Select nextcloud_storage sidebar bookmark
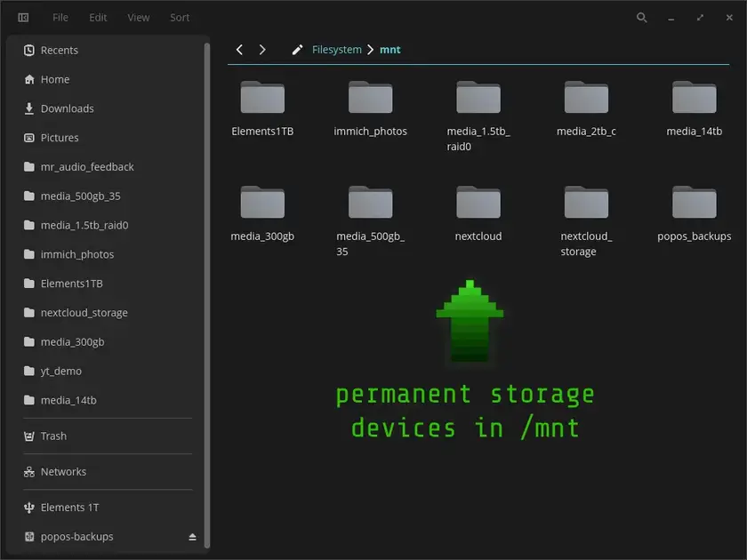 [108, 312]
